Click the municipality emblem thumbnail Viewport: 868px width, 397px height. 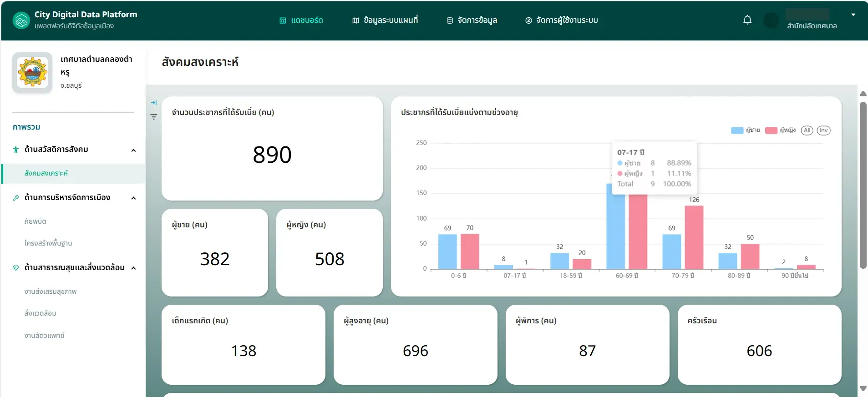(32, 72)
